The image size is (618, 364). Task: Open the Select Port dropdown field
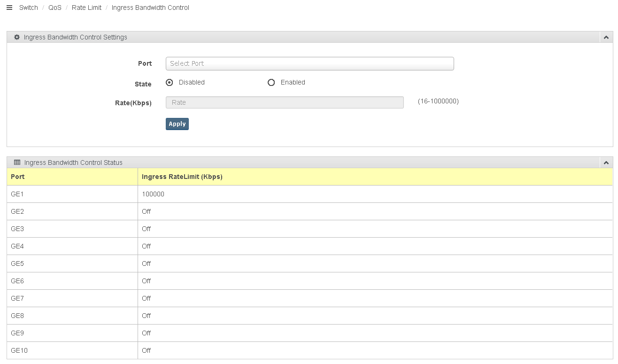click(x=309, y=63)
